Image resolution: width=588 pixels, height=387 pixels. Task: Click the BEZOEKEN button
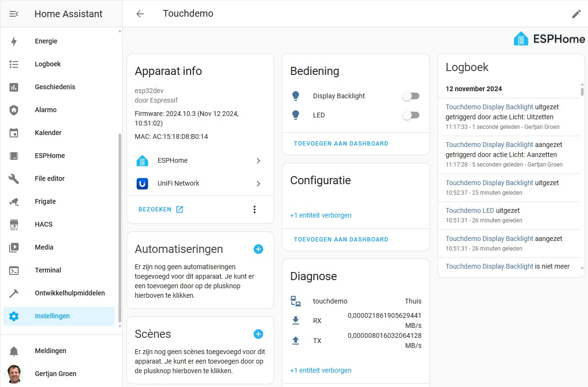(160, 209)
